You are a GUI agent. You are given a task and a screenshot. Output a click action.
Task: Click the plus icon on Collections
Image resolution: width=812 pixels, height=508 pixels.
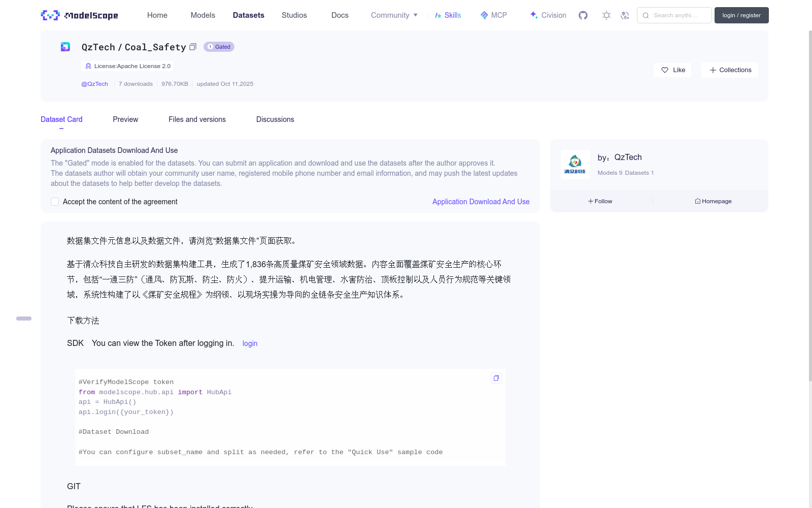tap(713, 70)
